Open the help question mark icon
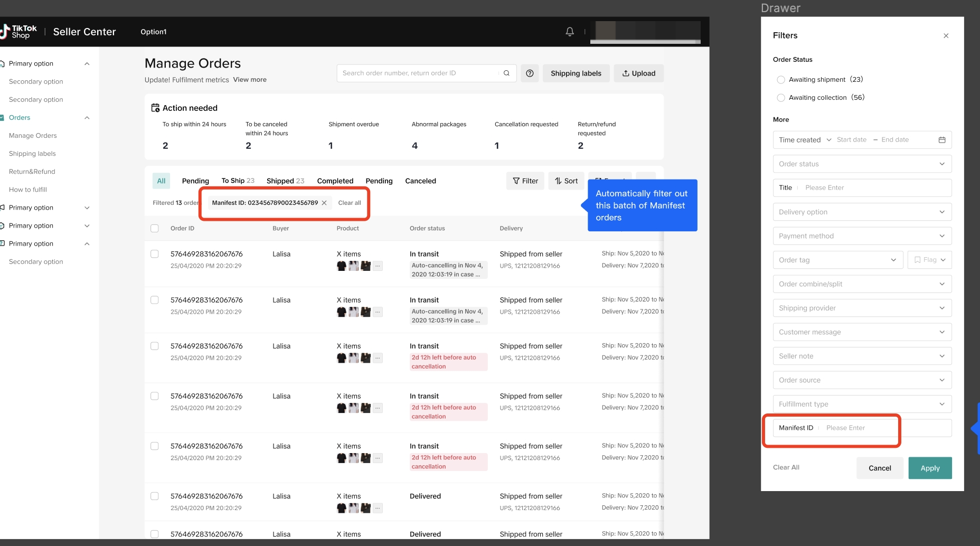The image size is (980, 546). coord(530,73)
